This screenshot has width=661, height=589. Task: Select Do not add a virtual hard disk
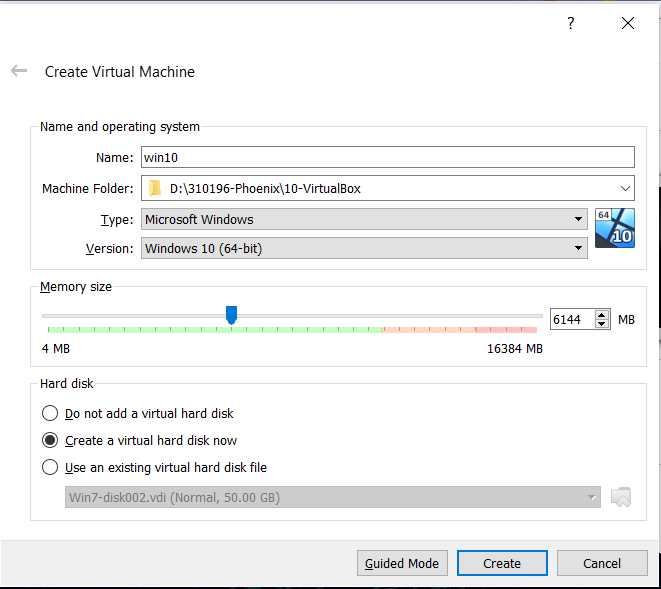(x=137, y=413)
